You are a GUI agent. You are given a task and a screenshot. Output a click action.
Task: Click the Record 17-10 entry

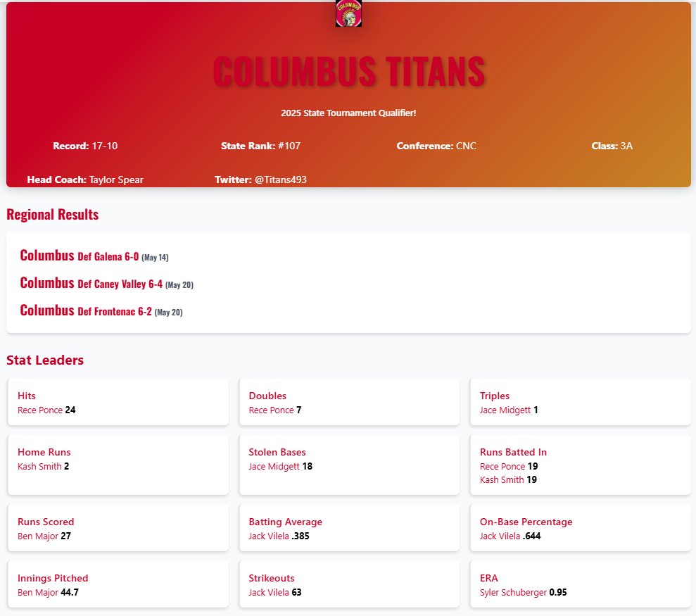[85, 146]
